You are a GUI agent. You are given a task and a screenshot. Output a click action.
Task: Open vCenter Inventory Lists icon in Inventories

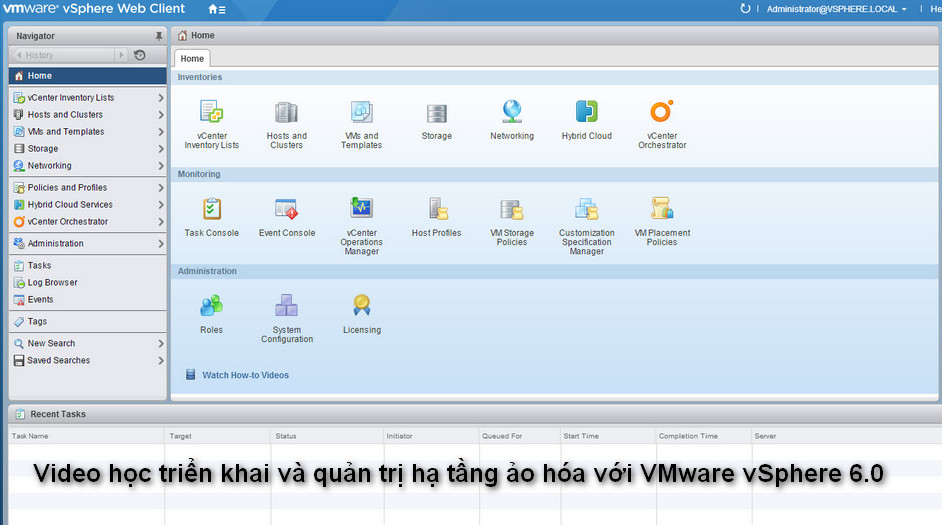click(x=211, y=112)
